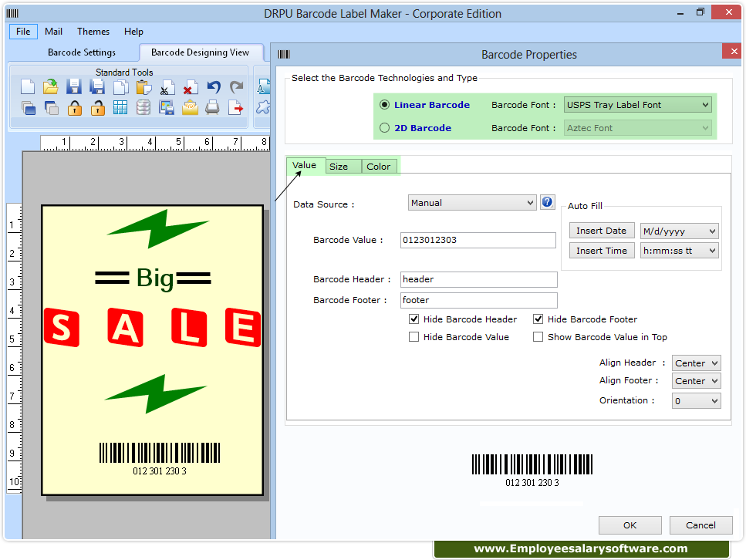Select the 2D Barcode radio button
Screen dimensions: 746x560
(x=384, y=127)
